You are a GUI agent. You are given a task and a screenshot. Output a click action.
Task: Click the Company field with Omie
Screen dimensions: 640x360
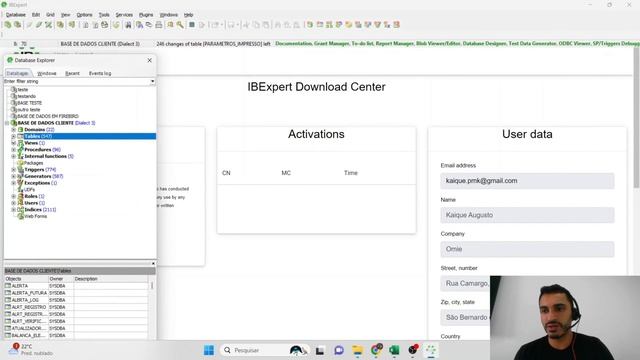point(527,249)
